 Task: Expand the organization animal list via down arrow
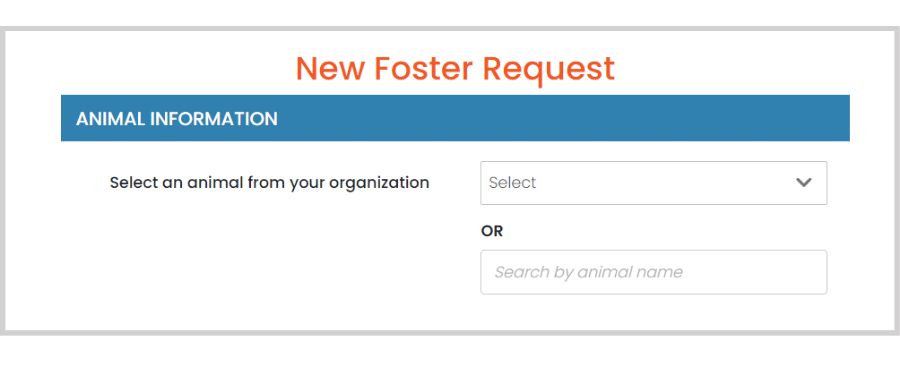(x=804, y=183)
